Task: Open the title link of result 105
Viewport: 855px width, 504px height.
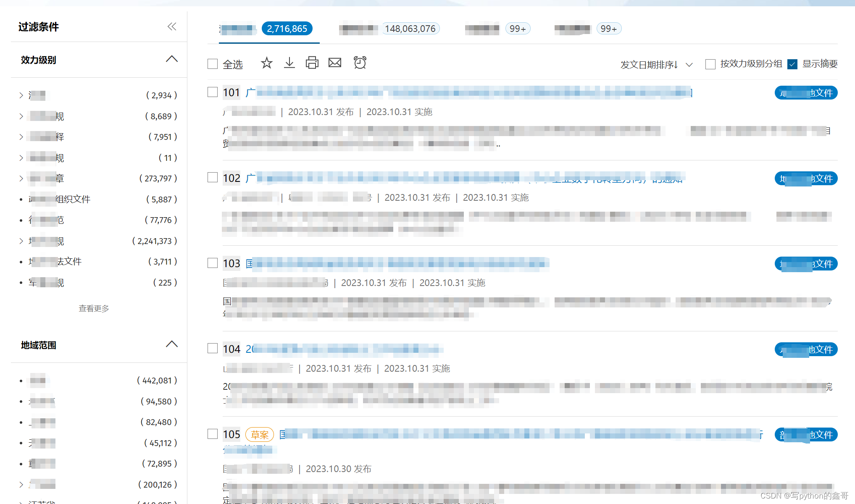Action: tap(521, 435)
